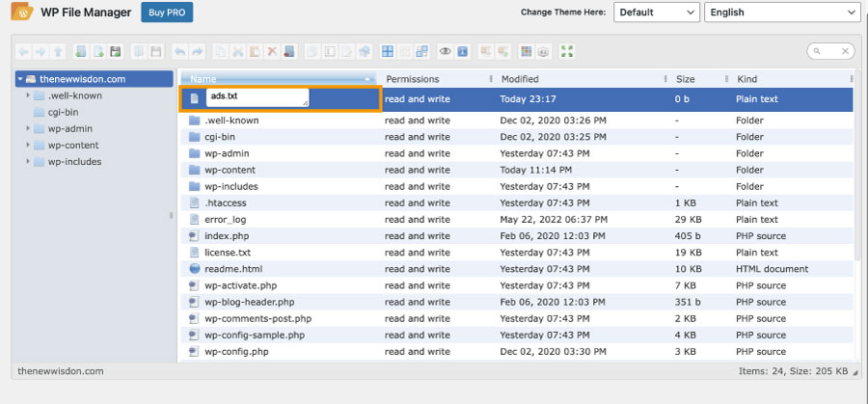This screenshot has height=404, width=868.
Task: Select the readme.html file row
Action: (516, 270)
